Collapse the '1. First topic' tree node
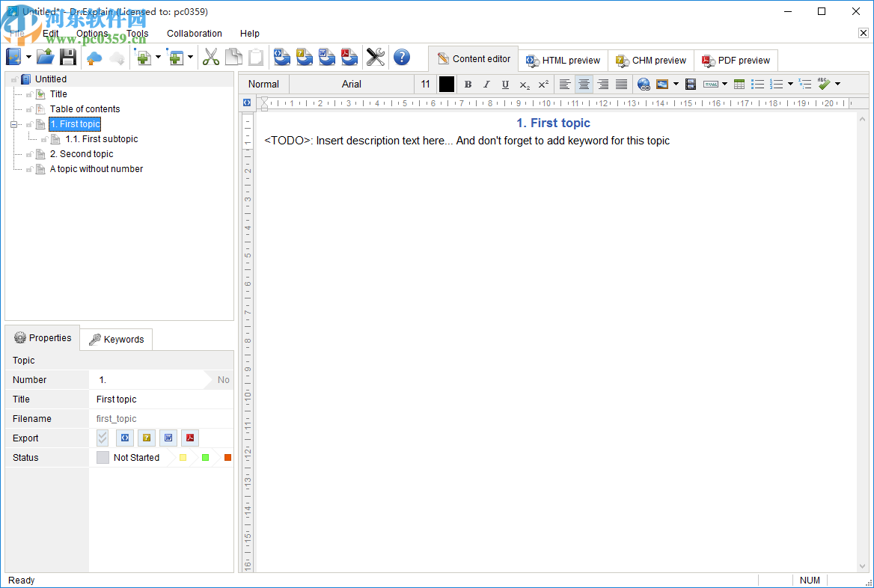Image resolution: width=874 pixels, height=588 pixels. tap(13, 124)
